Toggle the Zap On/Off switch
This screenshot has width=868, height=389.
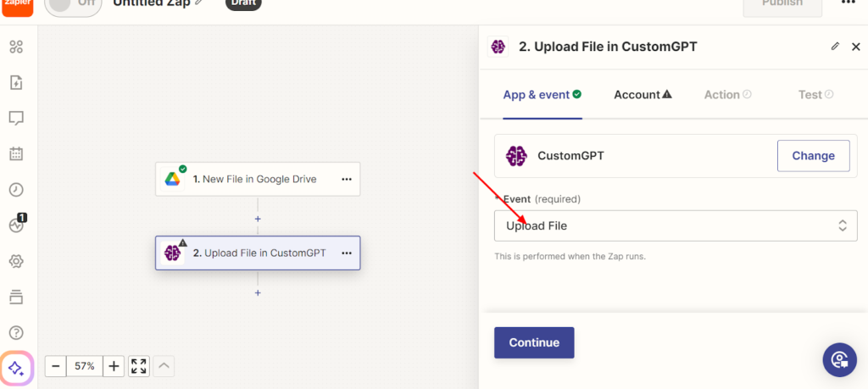click(x=70, y=4)
